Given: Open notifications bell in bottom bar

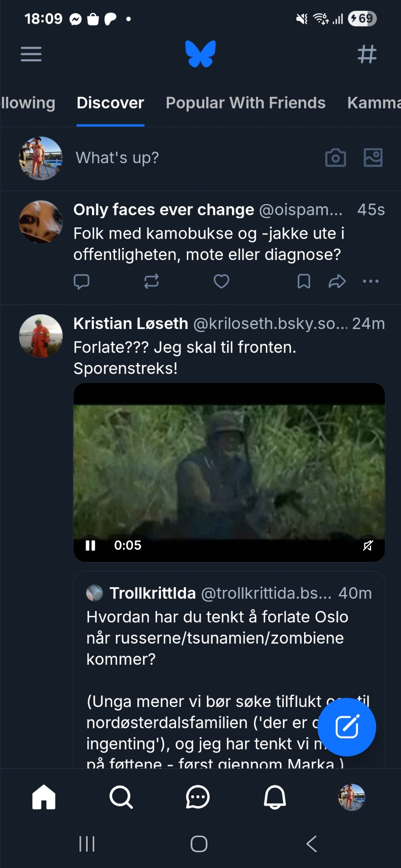Looking at the screenshot, I should click(275, 797).
